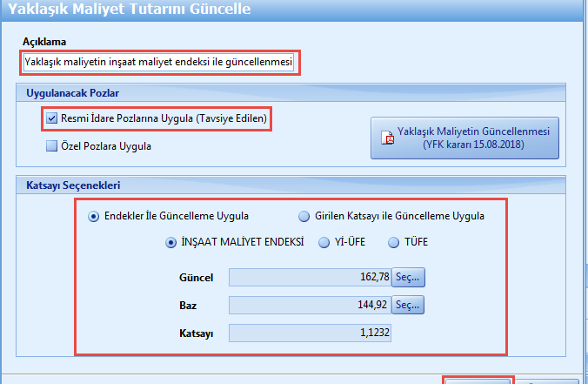
Task: Select Endekler İle Güncelleme Uygula option
Action: 94,216
